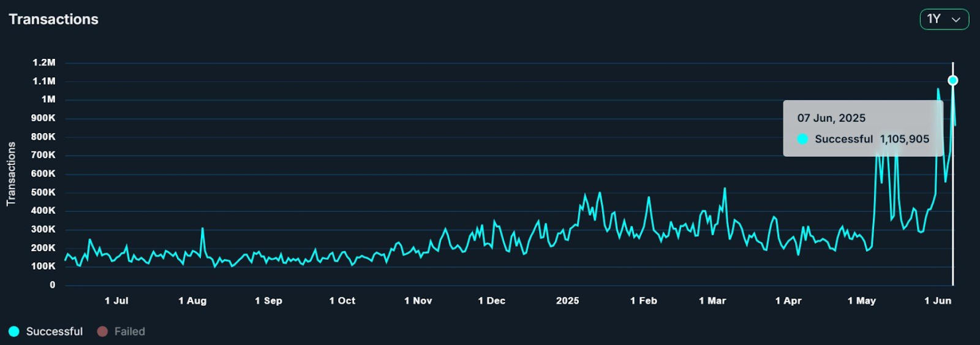The width and height of the screenshot is (980, 345).
Task: Click the 1 Nov x-axis label
Action: click(418, 301)
